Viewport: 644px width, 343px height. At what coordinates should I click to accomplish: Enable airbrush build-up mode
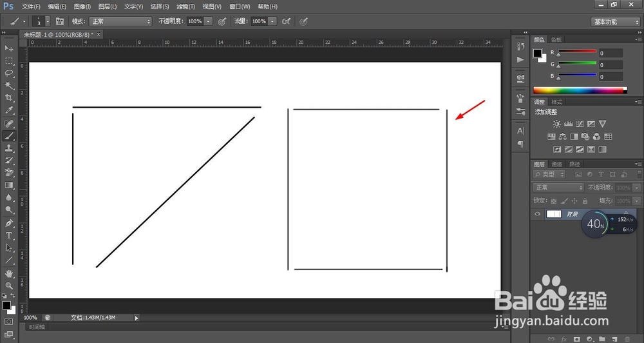click(x=287, y=21)
